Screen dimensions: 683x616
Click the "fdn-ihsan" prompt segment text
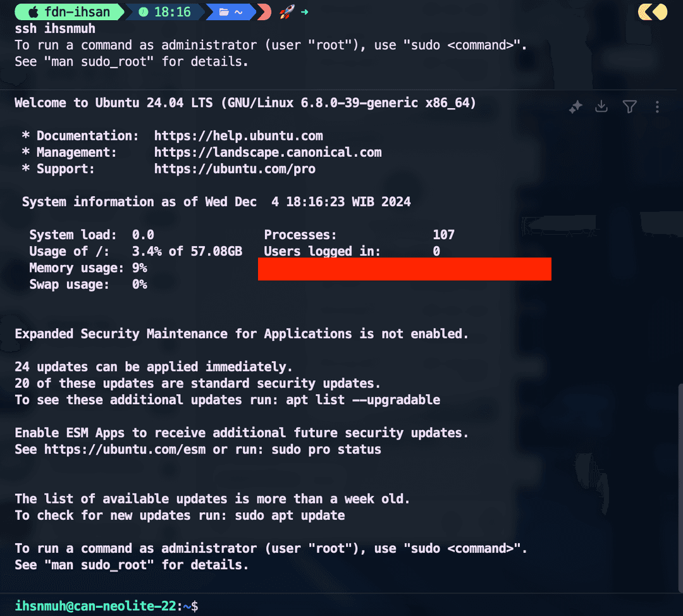coord(77,12)
